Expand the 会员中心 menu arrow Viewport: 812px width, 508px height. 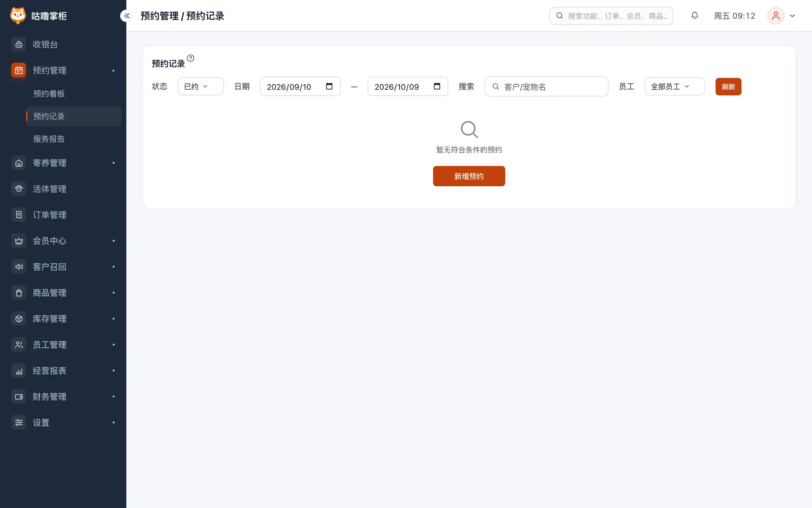[113, 241]
